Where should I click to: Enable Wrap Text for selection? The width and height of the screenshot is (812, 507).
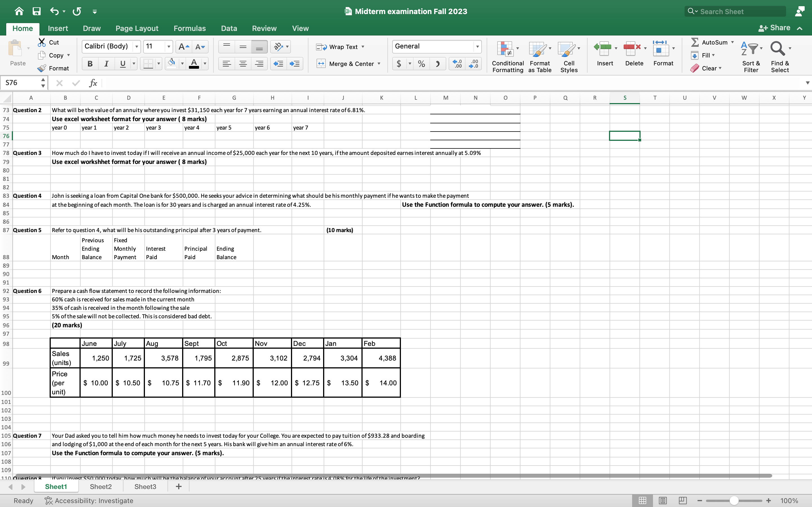[340, 46]
